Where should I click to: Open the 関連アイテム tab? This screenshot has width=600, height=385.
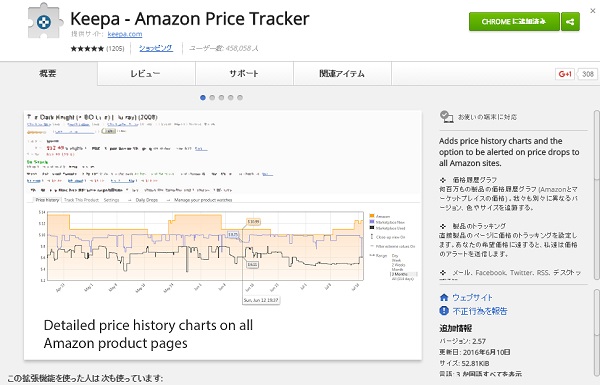(x=342, y=73)
